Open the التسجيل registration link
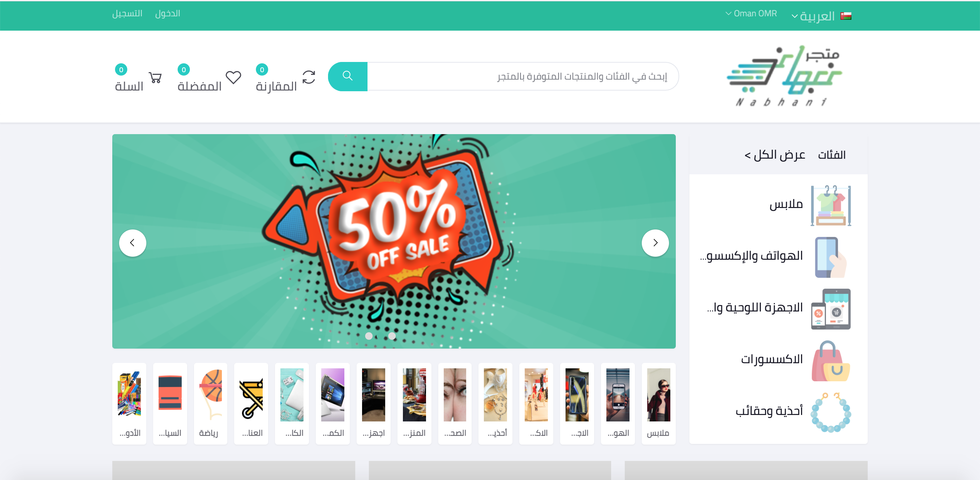 [x=127, y=14]
